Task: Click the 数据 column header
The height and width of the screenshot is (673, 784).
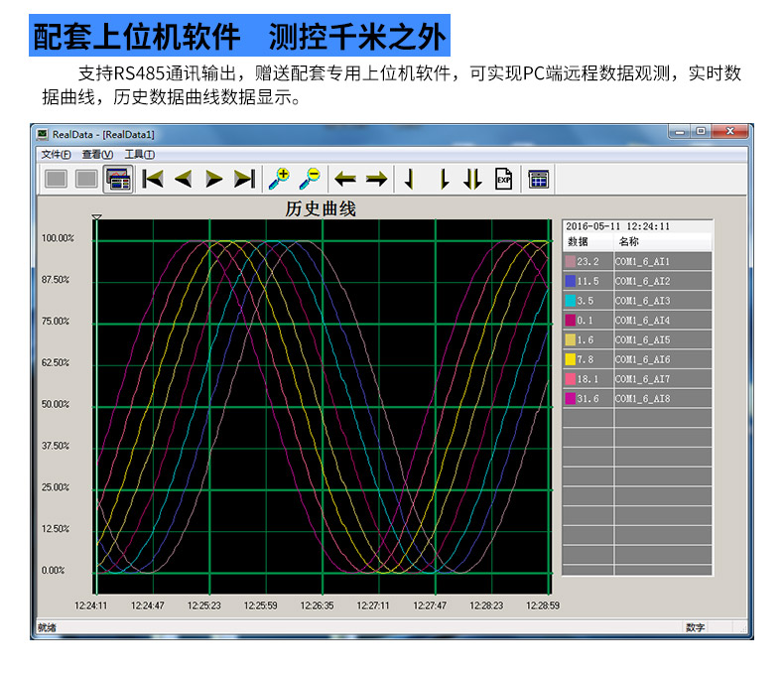Action: pos(578,241)
